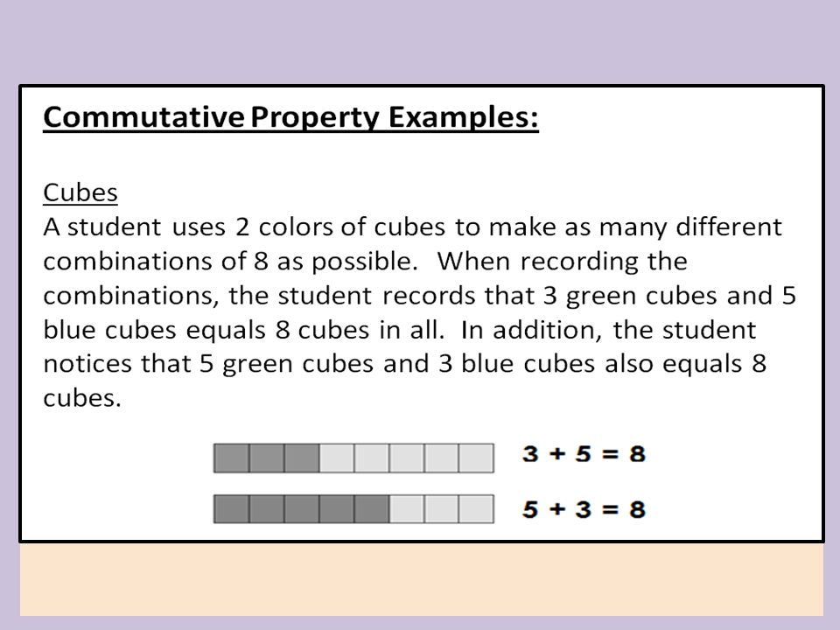Click first dark cube in bottom bar

point(231,509)
